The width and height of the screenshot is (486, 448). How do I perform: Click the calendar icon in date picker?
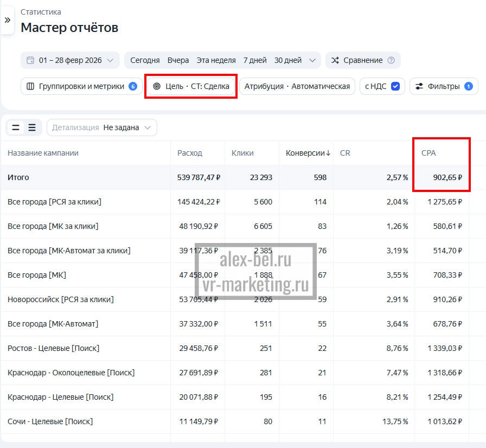(x=30, y=60)
